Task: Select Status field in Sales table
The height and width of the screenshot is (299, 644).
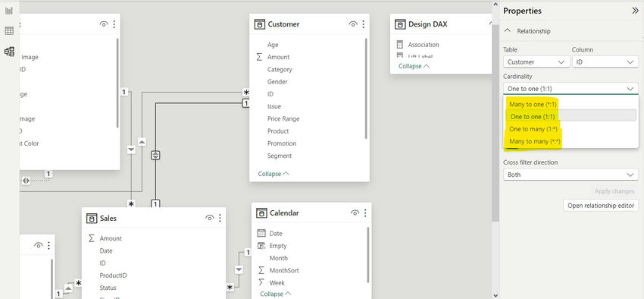Action: [108, 288]
